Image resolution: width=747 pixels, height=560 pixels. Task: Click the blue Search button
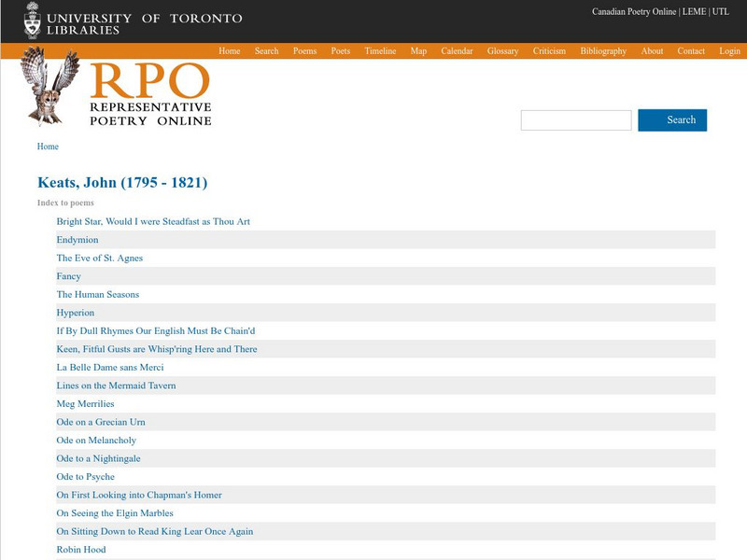672,120
